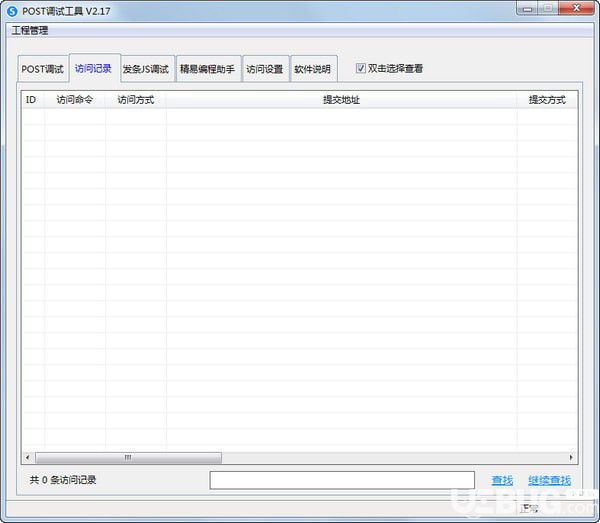Click the 共 0 条访问记录 label
Image resolution: width=600 pixels, height=523 pixels.
click(63, 480)
